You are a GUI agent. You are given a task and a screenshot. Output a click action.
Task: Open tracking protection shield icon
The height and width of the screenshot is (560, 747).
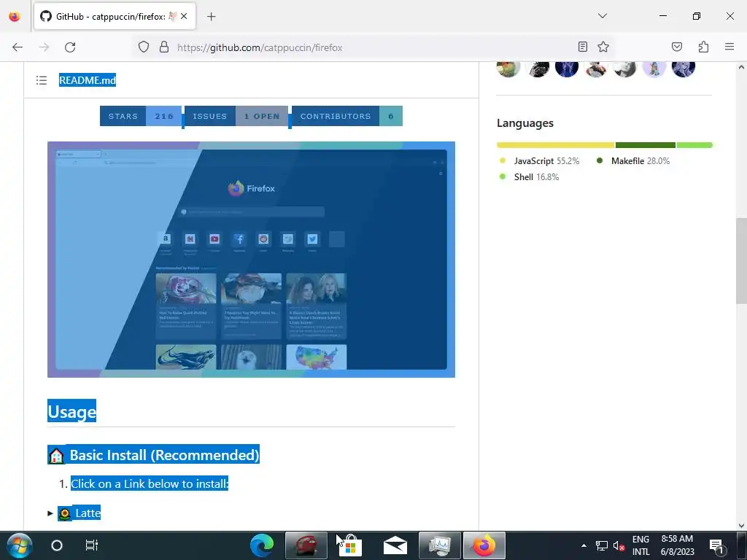click(144, 47)
